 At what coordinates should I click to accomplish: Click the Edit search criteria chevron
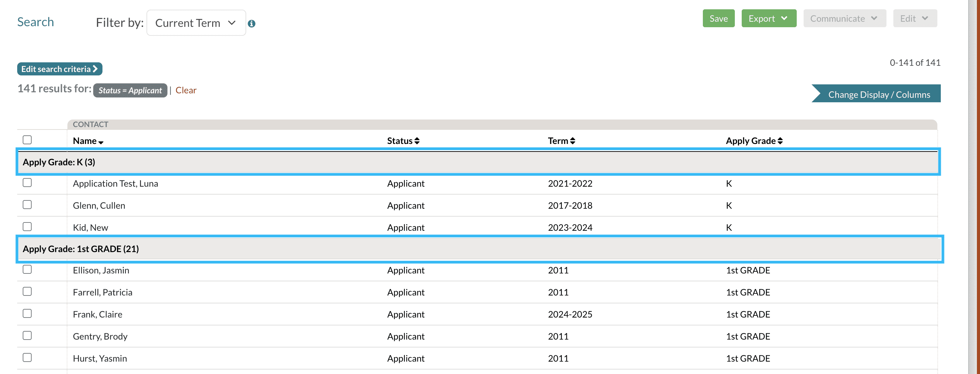click(x=96, y=69)
